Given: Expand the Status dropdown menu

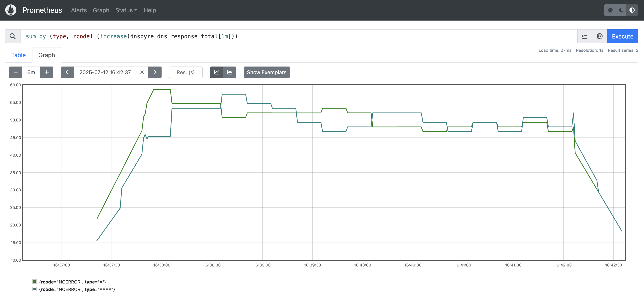Looking at the screenshot, I should tap(126, 10).
